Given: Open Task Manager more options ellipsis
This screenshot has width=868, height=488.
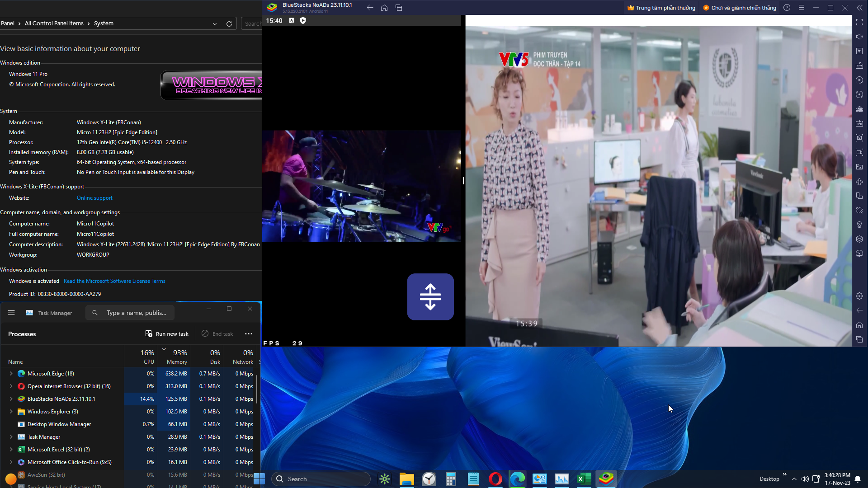Looking at the screenshot, I should tap(249, 334).
